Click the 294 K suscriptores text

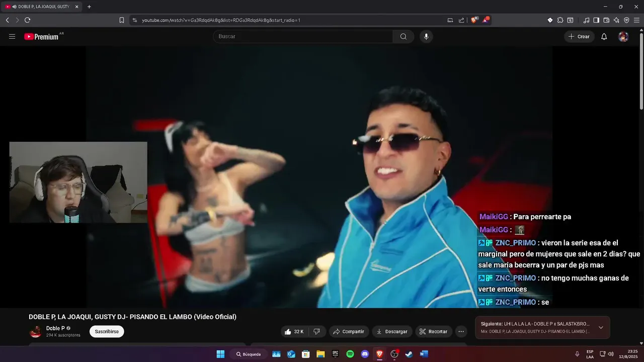click(x=63, y=335)
